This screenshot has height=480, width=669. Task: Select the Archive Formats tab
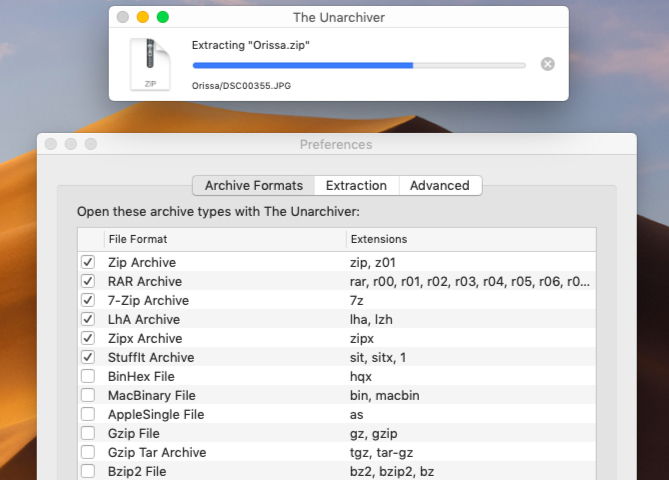[x=253, y=185]
